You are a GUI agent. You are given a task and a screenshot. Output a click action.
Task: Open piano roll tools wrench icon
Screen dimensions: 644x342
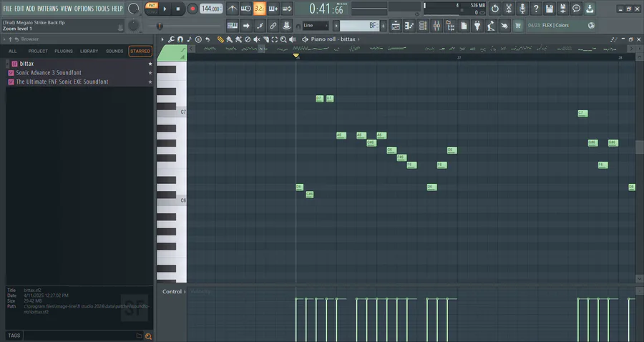(x=171, y=39)
